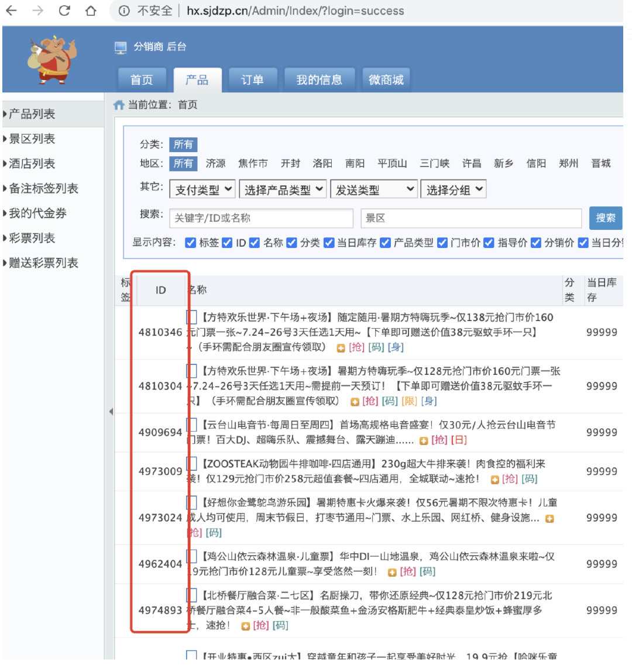
Task: Select checkbox for product 4909694
Action: click(x=191, y=425)
